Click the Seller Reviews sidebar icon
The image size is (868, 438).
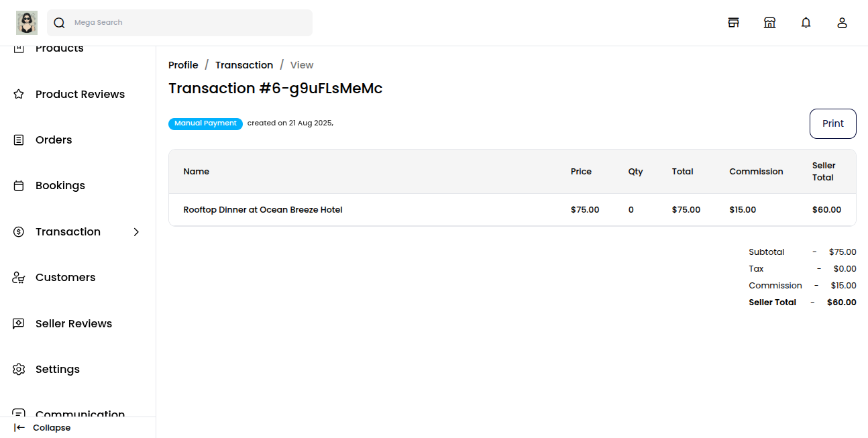pyautogui.click(x=19, y=323)
